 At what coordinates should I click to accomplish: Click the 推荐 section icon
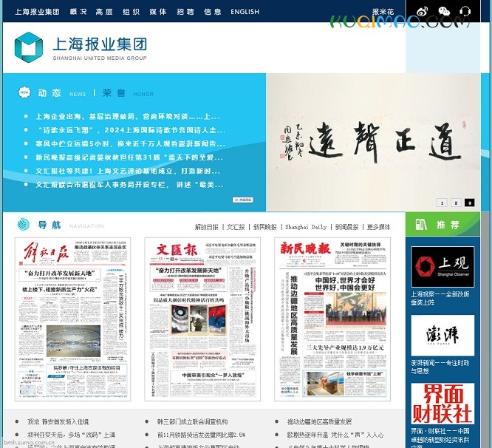point(421,224)
